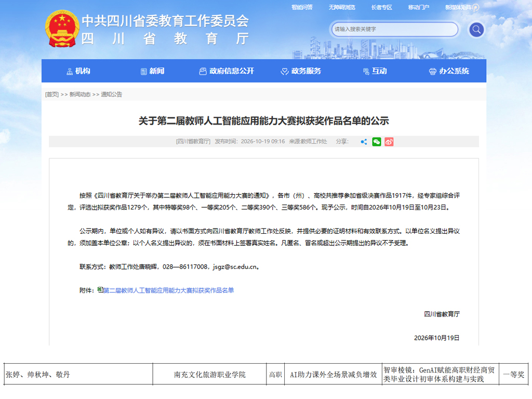Open 长者专区 link
Image resolution: width=532 pixels, height=399 pixels.
click(x=381, y=7)
